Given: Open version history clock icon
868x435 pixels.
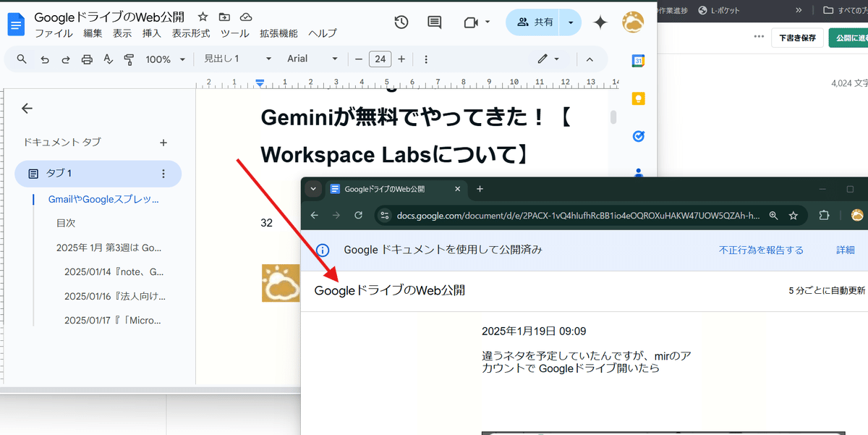Looking at the screenshot, I should (401, 22).
